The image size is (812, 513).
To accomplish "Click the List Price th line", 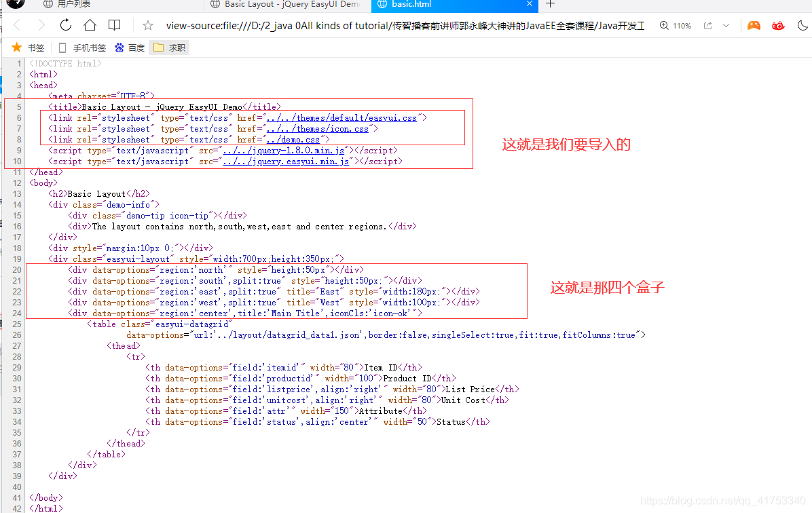I will coord(333,389).
